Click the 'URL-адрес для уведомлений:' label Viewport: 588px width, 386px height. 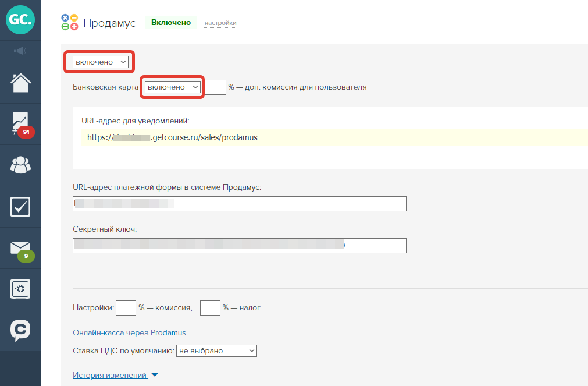[136, 121]
